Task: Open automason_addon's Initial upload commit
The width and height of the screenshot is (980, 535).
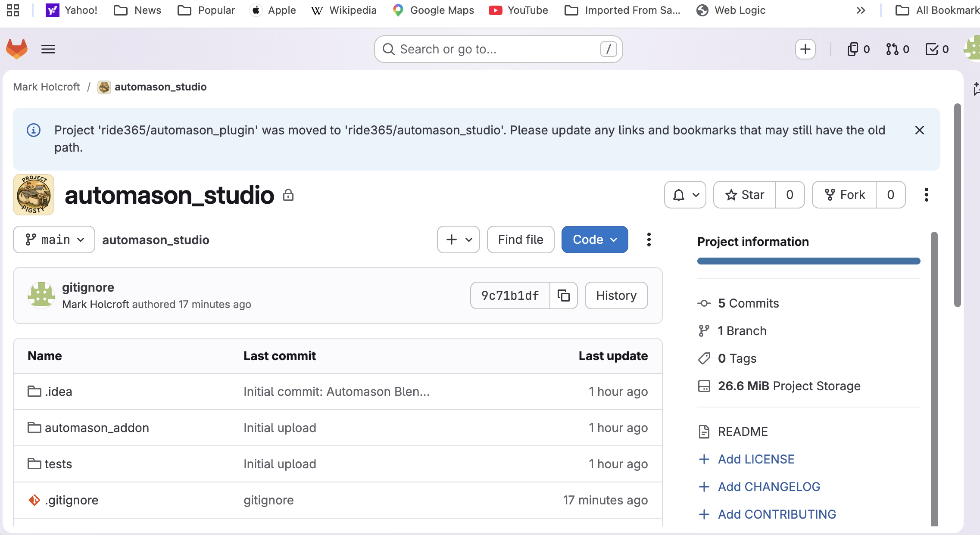Action: pos(280,428)
